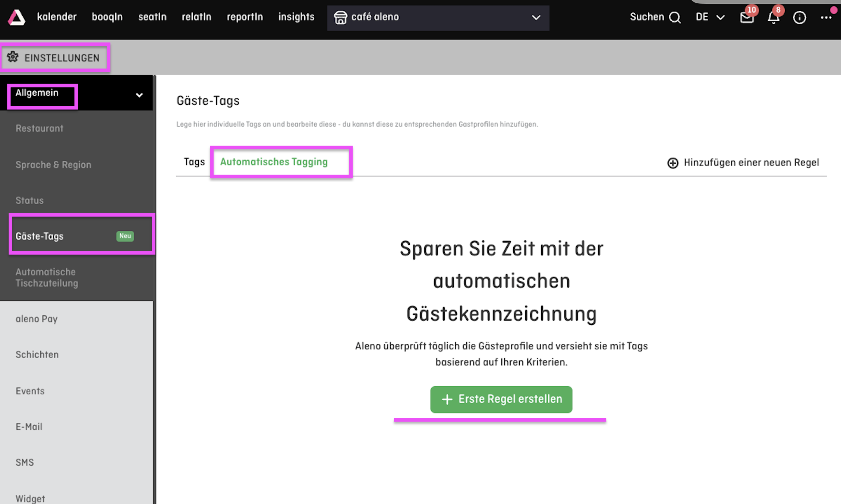Open the insights menu item
The image size is (841, 504).
296,17
